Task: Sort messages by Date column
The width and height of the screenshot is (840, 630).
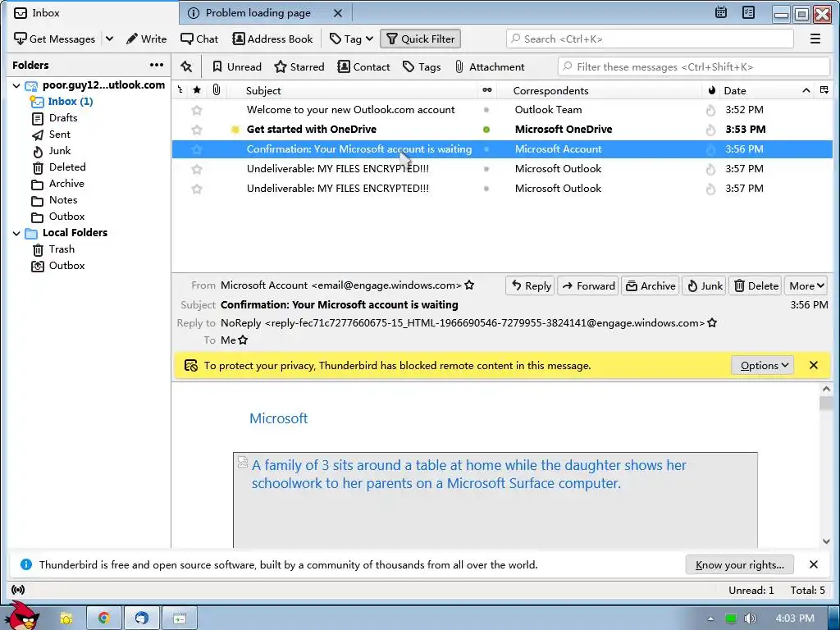Action: pyautogui.click(x=767, y=90)
